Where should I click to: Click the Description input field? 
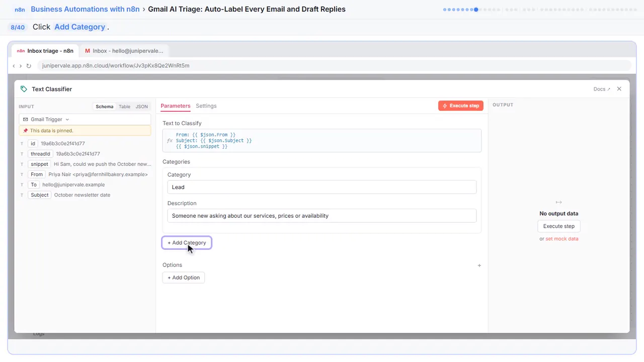click(322, 216)
